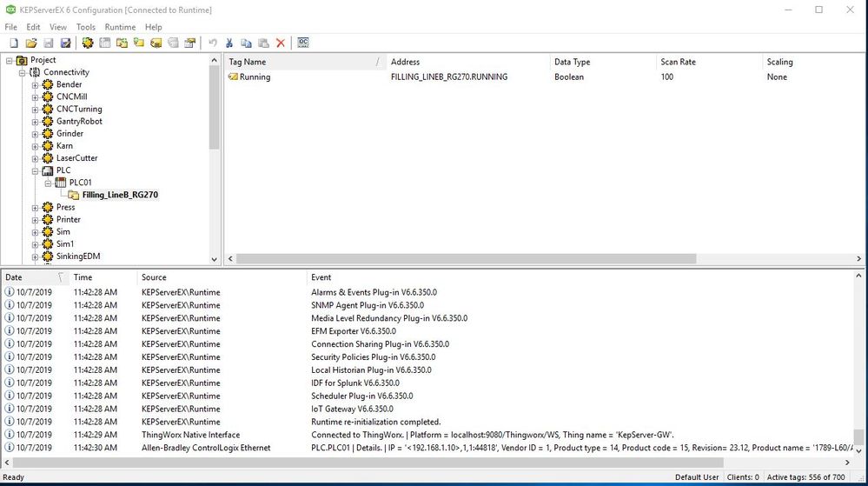Click 'Default User' in status bar
Viewport: 868px width, 486px height.
[697, 477]
